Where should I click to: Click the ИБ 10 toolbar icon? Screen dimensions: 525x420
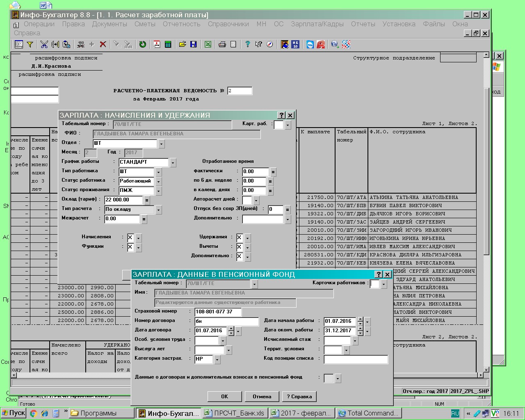coord(295,44)
